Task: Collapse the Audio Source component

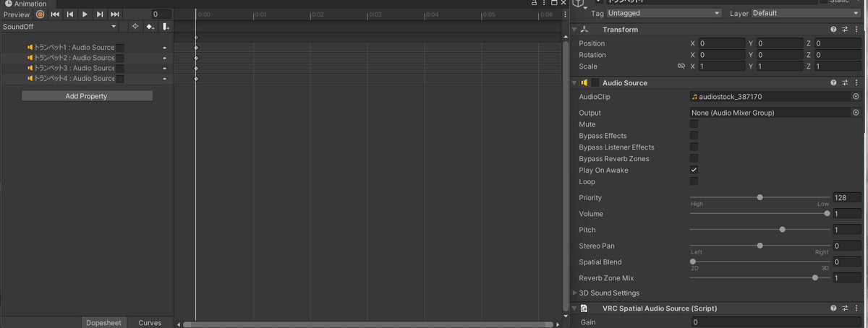Action: click(574, 83)
